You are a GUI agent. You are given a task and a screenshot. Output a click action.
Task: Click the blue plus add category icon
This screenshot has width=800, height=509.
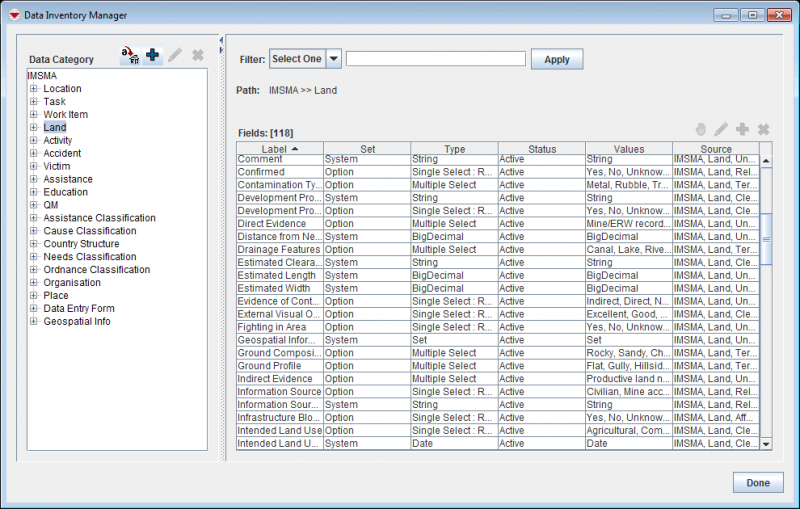pos(152,56)
